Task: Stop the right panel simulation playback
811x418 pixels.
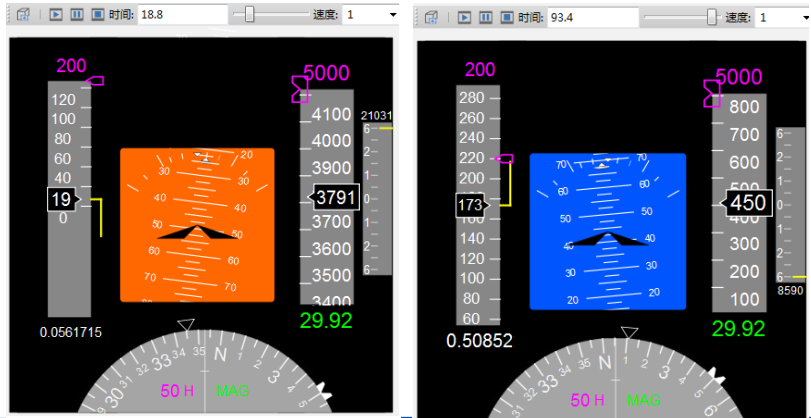Action: point(505,18)
